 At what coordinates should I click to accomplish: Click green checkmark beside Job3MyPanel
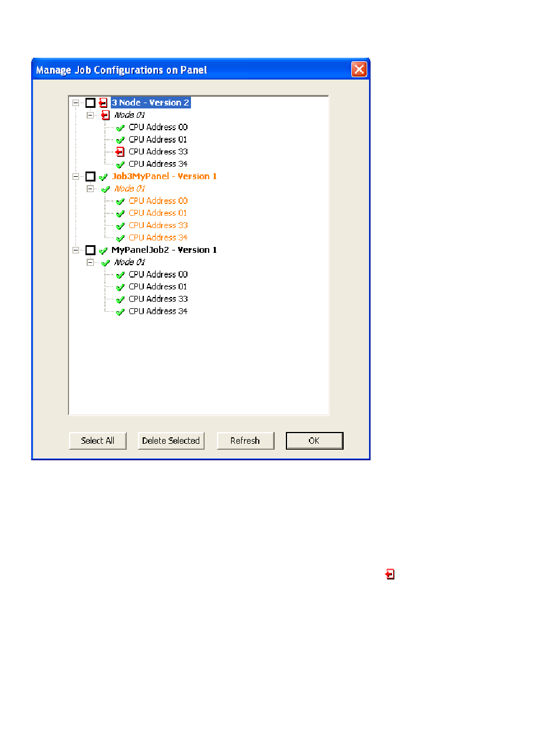click(104, 177)
